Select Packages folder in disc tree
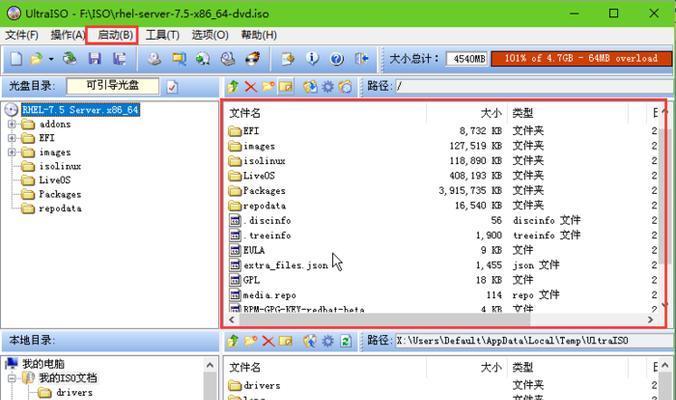676x400 pixels. [59, 194]
